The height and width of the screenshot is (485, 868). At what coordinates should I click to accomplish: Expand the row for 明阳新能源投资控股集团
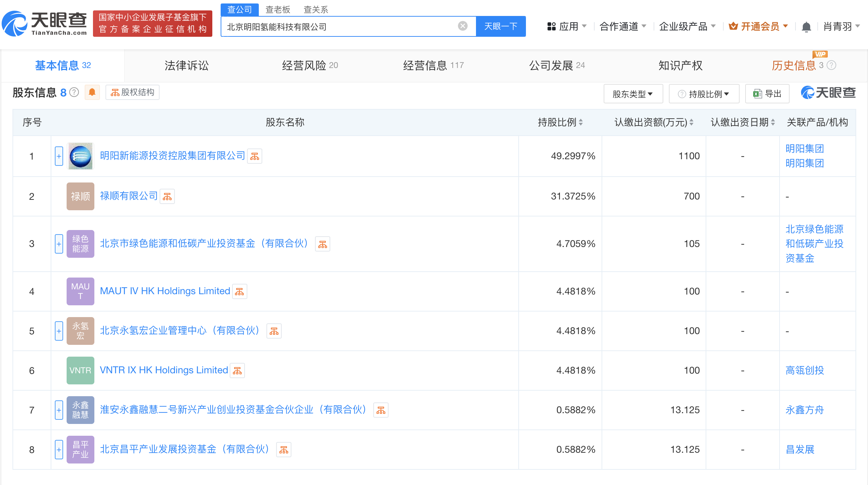[x=59, y=156]
